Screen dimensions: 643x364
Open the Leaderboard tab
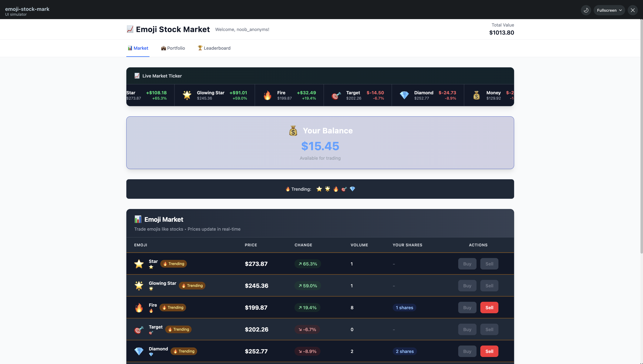[214, 48]
